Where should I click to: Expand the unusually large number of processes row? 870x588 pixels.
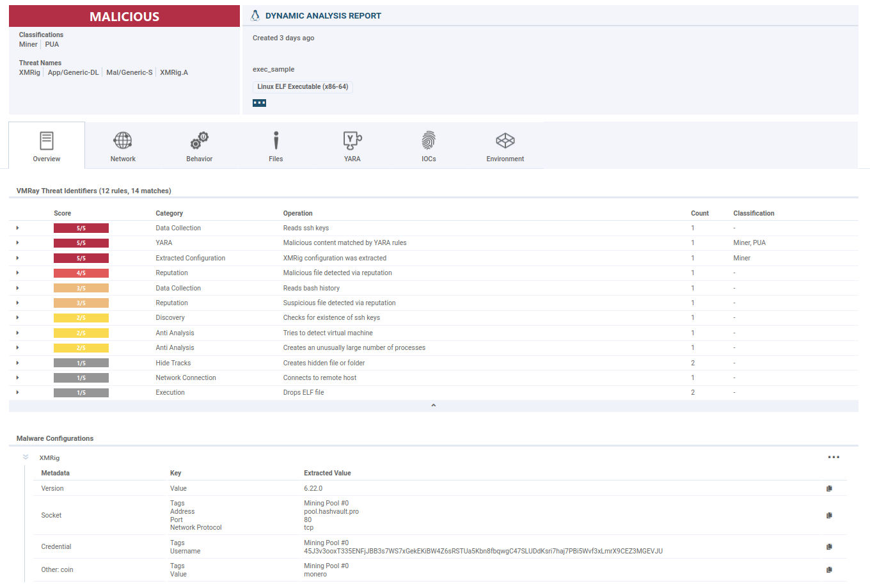coord(17,347)
